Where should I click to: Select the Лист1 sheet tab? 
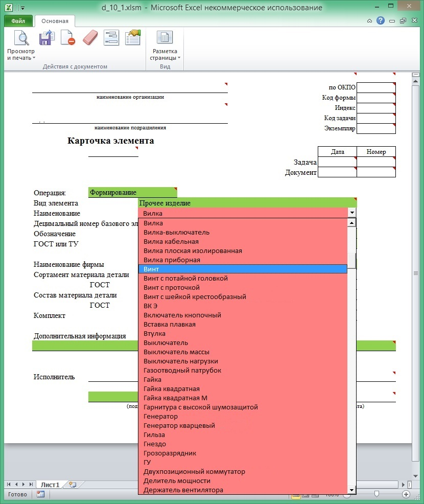[50, 485]
